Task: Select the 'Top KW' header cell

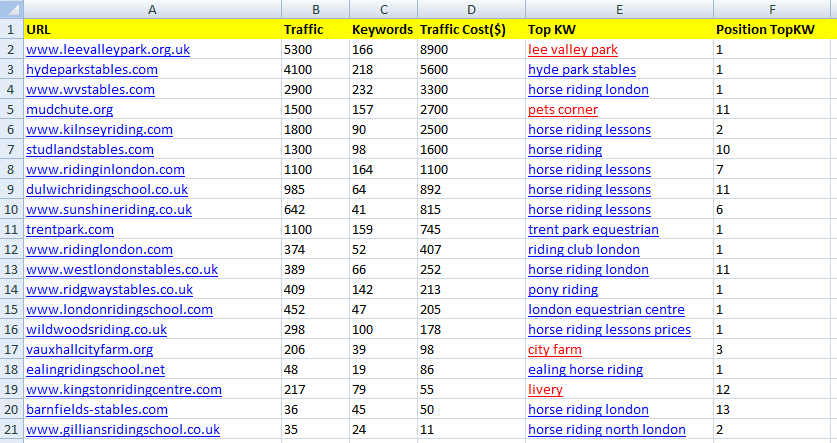Action: point(619,29)
